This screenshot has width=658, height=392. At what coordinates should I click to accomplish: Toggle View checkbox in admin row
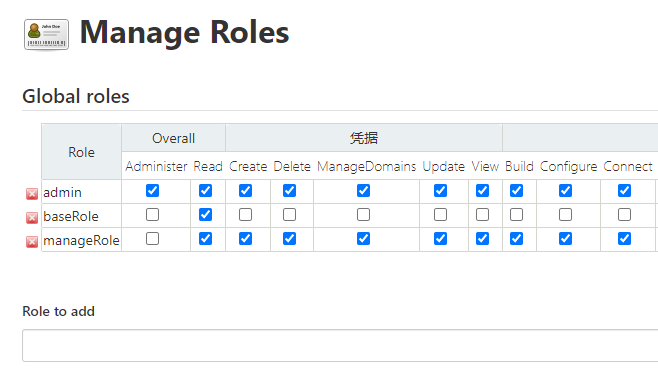483,191
